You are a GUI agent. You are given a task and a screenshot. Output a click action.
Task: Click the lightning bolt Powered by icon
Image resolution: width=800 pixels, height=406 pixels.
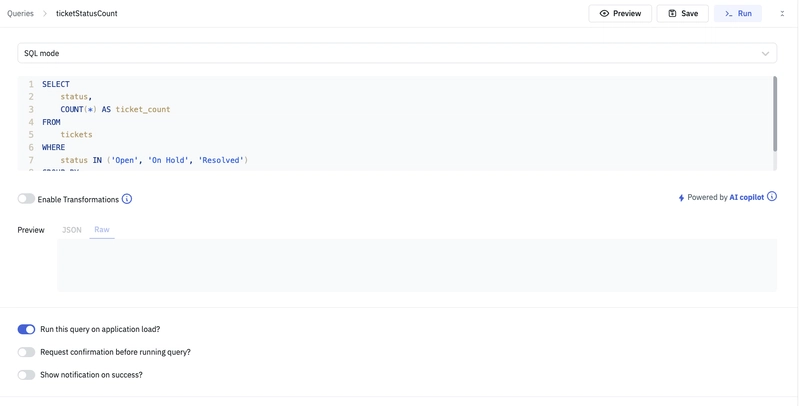click(681, 198)
